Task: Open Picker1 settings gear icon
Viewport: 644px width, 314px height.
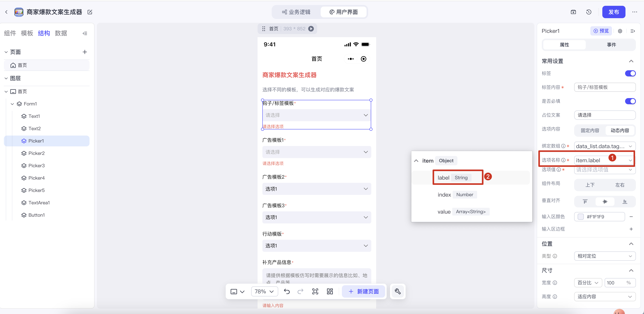Action: click(620, 31)
